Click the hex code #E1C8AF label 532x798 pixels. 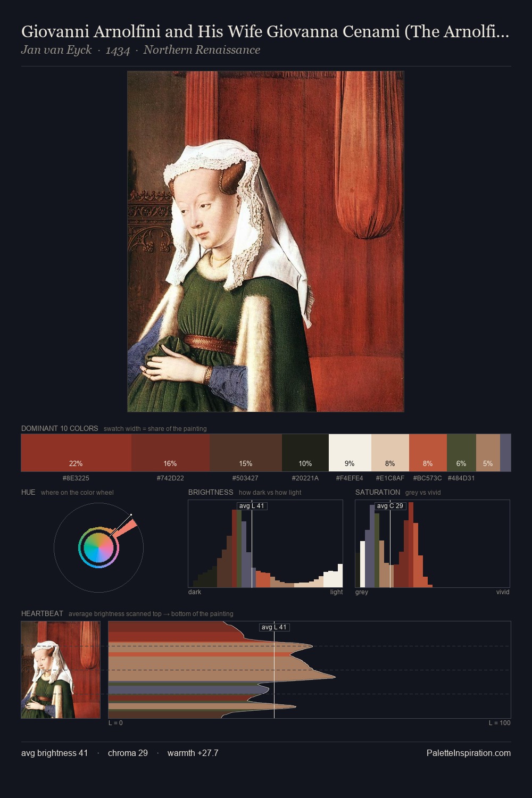(390, 478)
